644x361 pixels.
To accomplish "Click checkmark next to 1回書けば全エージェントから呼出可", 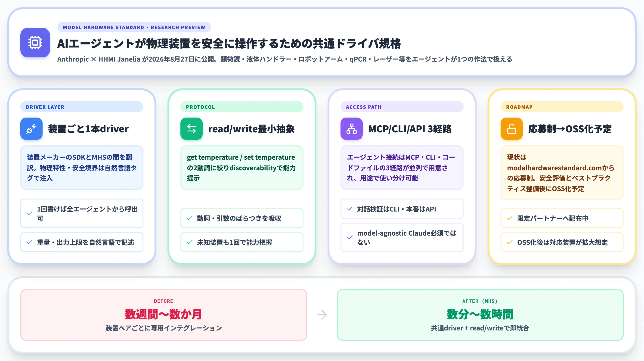I will [x=30, y=213].
